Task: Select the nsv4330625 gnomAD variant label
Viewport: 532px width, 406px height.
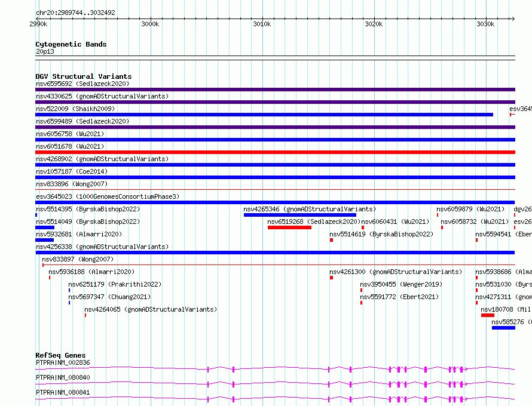Action: click(x=102, y=96)
